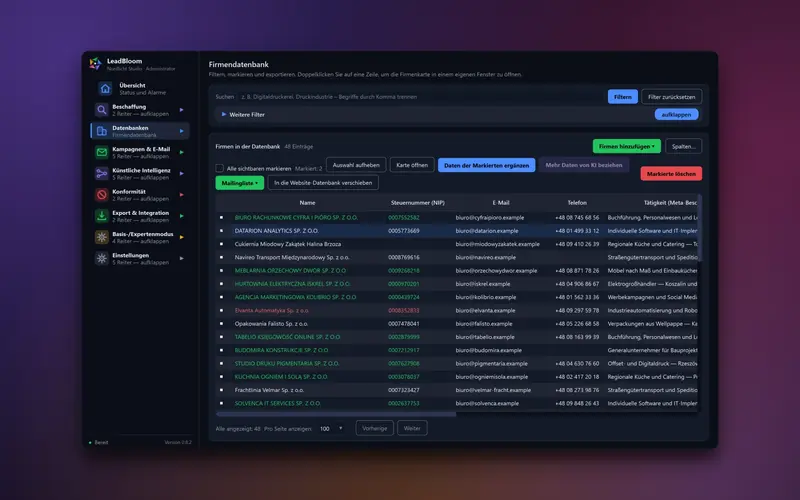Click the Konformität prohibition icon

(x=102, y=195)
